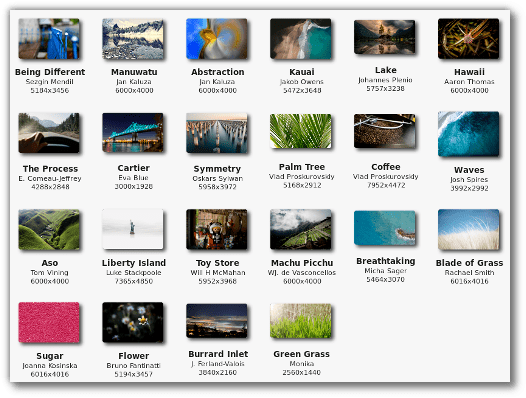Click the "Manuwatu" title label
Screen dimensions: 526x398
click(134, 72)
